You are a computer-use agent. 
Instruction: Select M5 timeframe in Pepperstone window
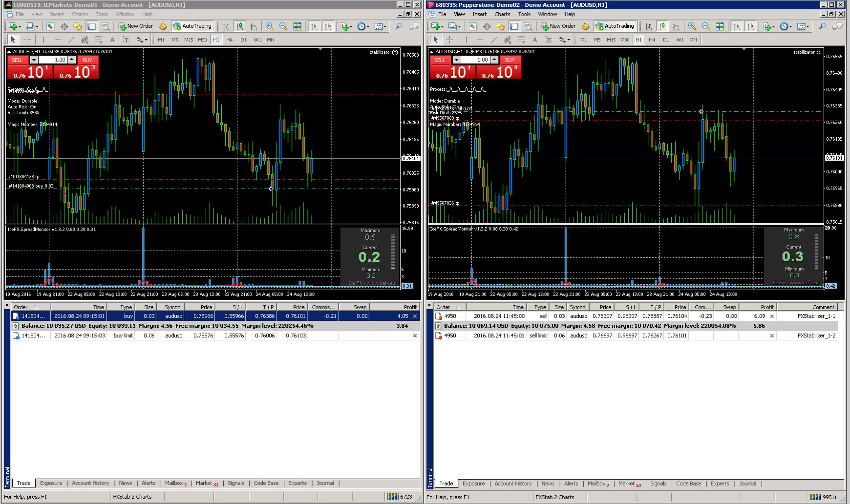coord(597,40)
